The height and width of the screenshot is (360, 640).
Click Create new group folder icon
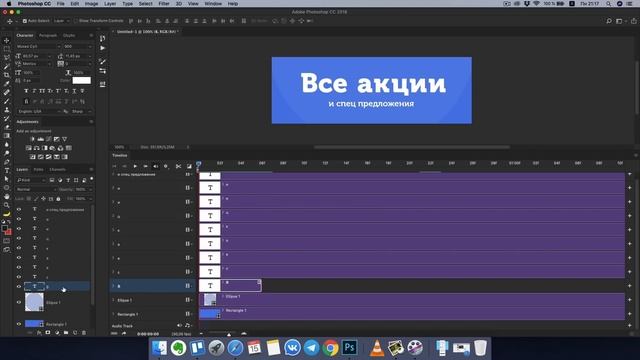(66, 333)
